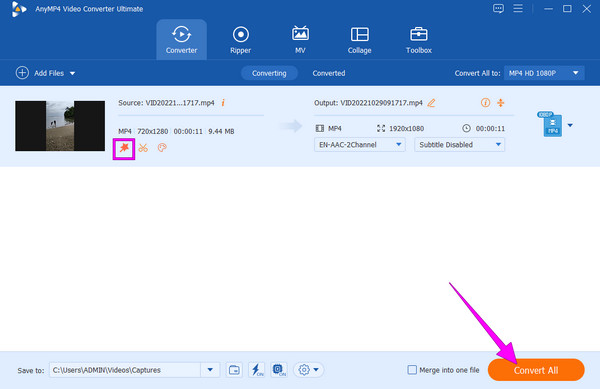The height and width of the screenshot is (389, 600).
Task: Switch to the Collage tab
Action: click(x=360, y=40)
